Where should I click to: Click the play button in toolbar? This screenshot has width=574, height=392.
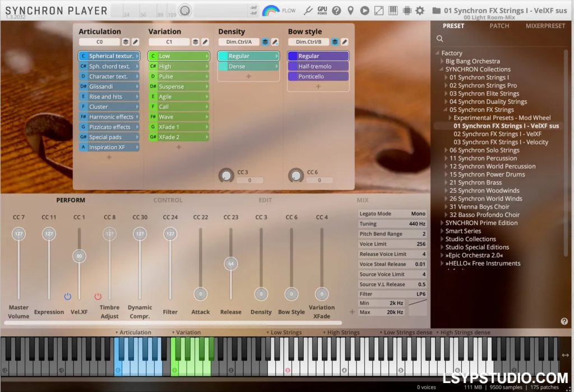click(x=364, y=11)
